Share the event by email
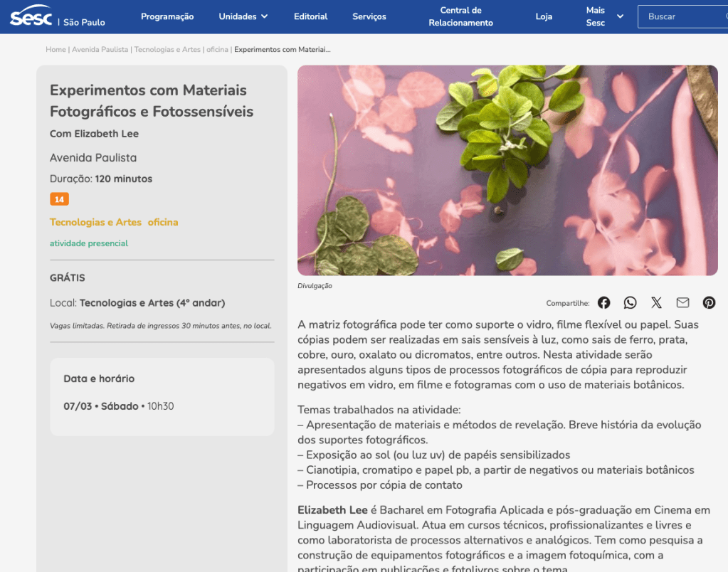This screenshot has height=572, width=728. pos(682,302)
